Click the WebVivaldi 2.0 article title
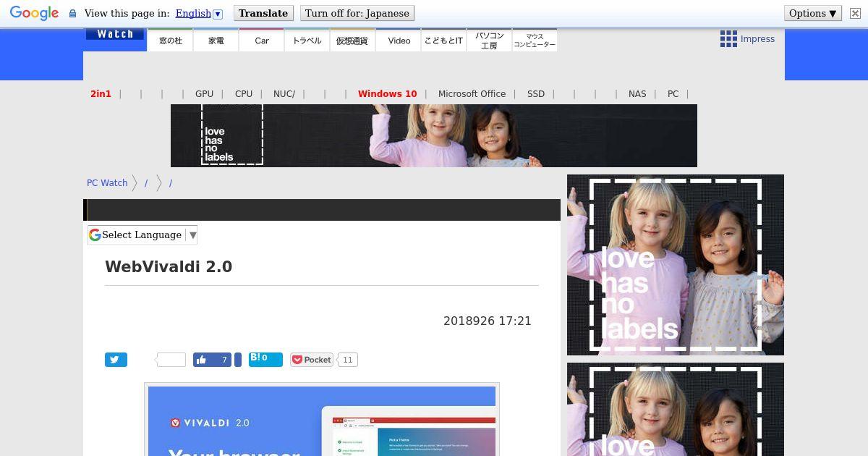 pyautogui.click(x=169, y=266)
